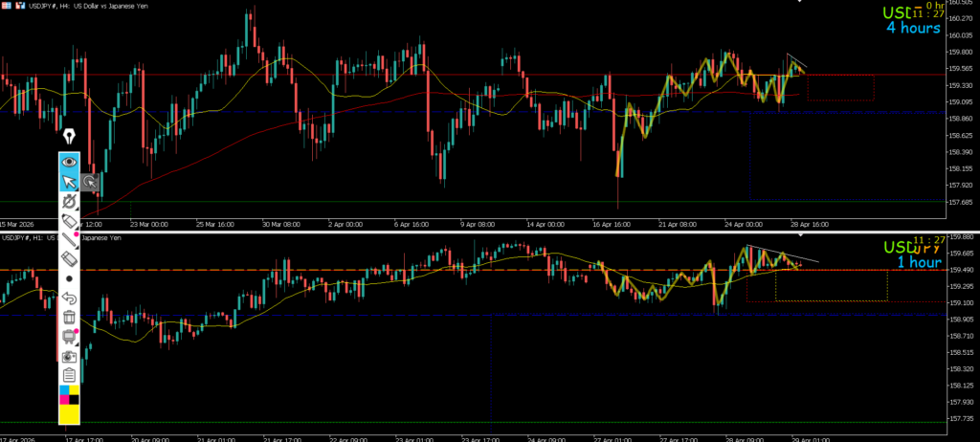Select the cursor arrow tool
The height and width of the screenshot is (442, 980).
point(69,182)
